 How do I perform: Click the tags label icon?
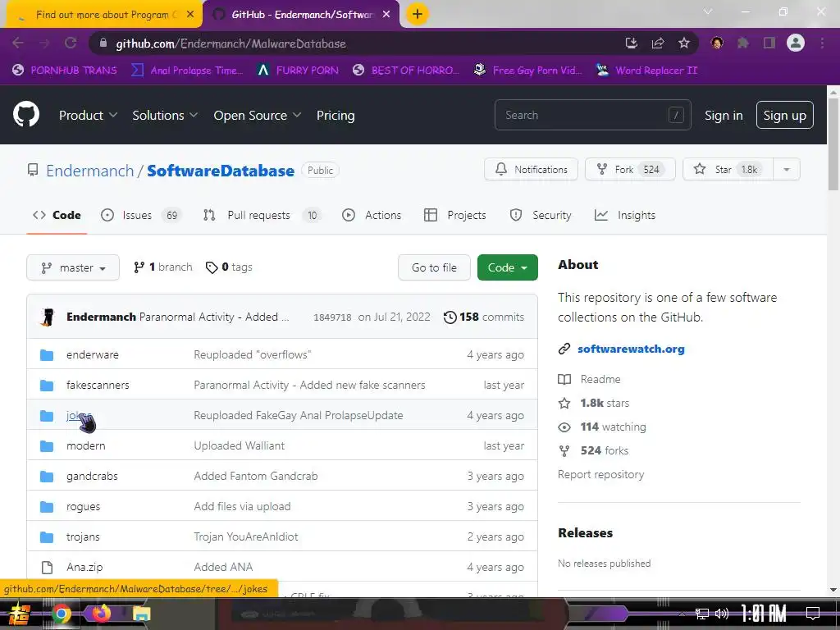(x=212, y=267)
